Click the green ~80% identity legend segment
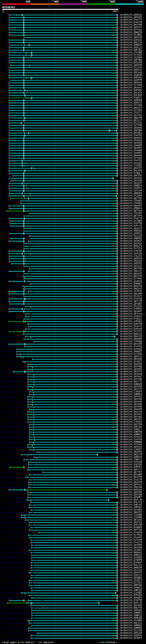Screen dimensions: 146x644 pyautogui.click(x=101, y=4)
